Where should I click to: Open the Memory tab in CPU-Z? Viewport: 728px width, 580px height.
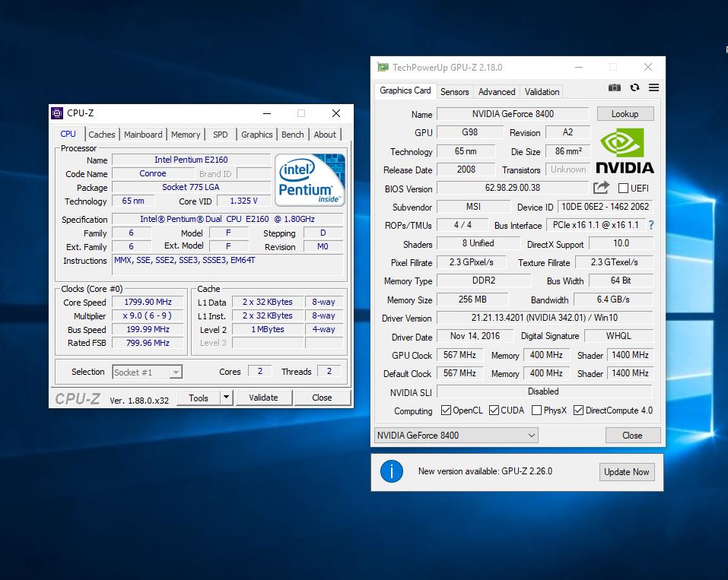[186, 135]
